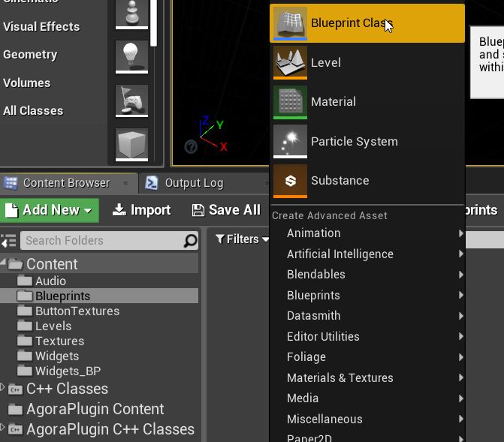Expand the Blendables submenu
The width and height of the screenshot is (504, 442).
[x=367, y=275]
